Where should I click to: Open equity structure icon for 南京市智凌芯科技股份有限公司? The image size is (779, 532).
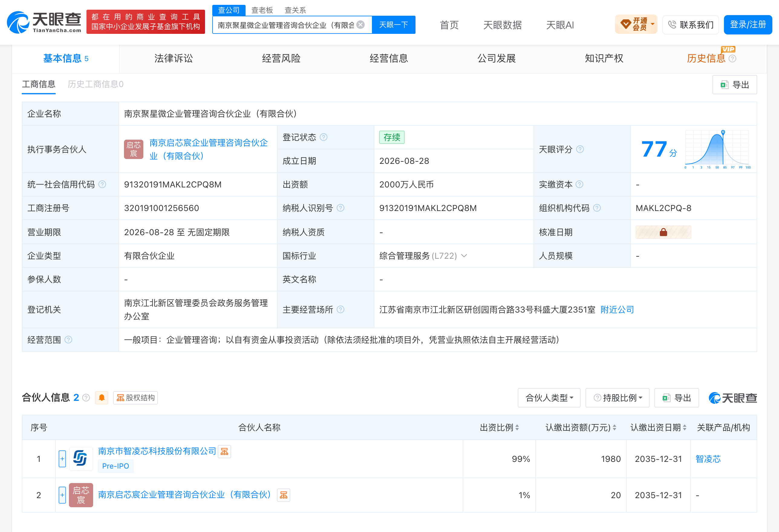[224, 452]
